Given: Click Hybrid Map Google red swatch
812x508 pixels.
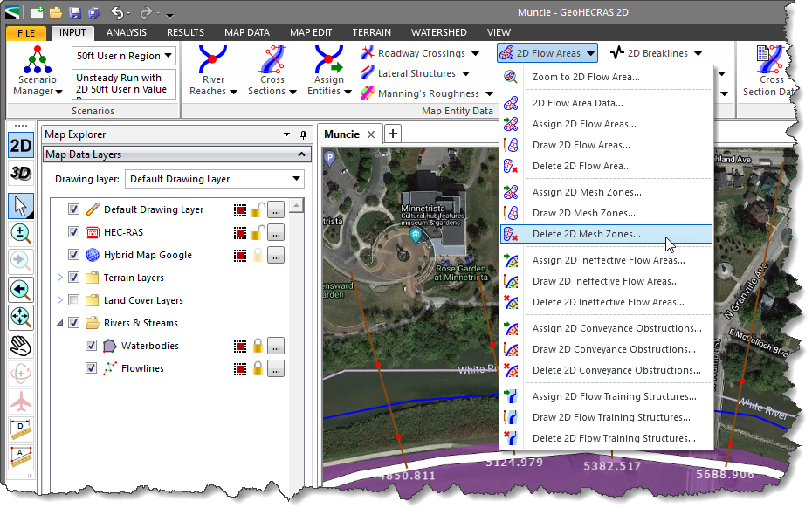Looking at the screenshot, I should (240, 255).
